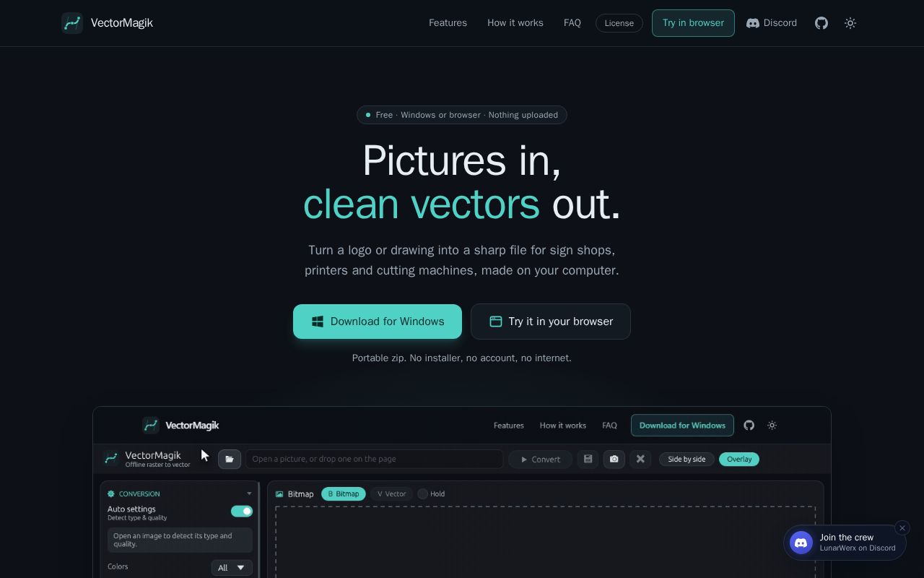Click How it works inside app preview
The width and height of the screenshot is (924, 578).
click(563, 426)
